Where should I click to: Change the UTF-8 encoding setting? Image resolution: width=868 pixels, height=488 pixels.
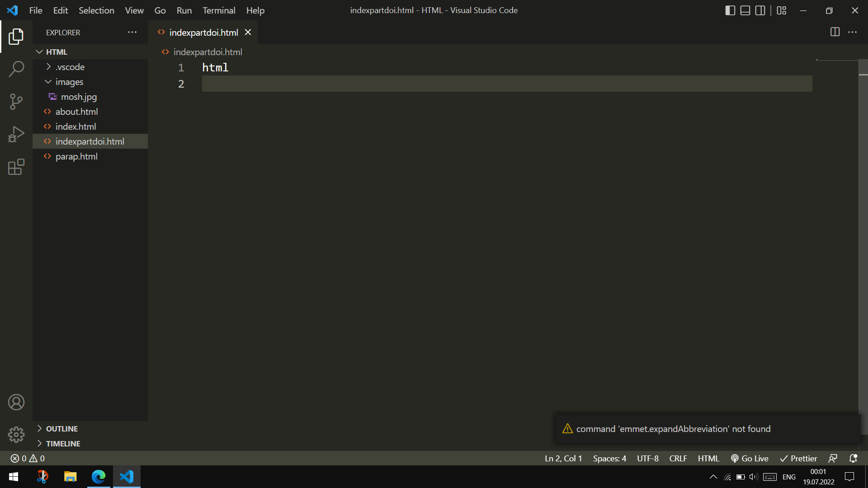point(647,458)
